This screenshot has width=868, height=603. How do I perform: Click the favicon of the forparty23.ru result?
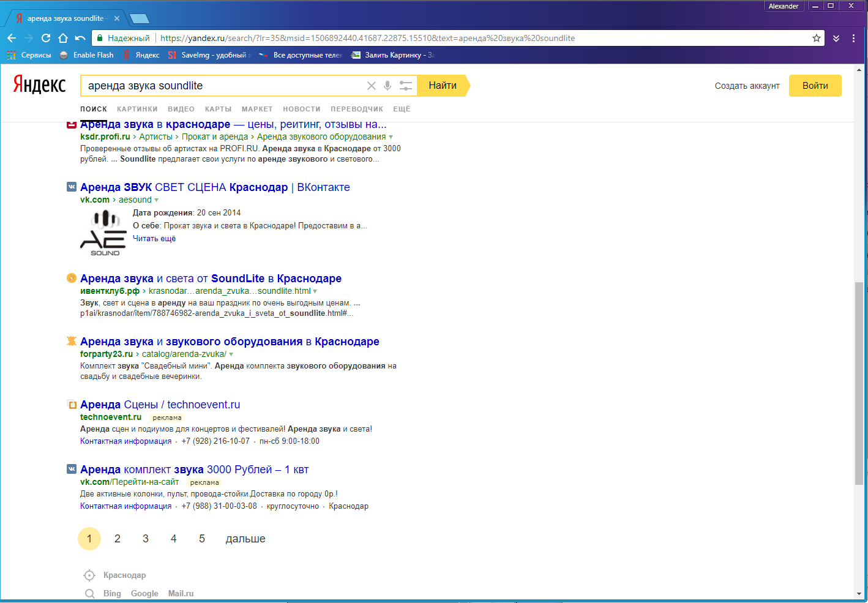(72, 341)
